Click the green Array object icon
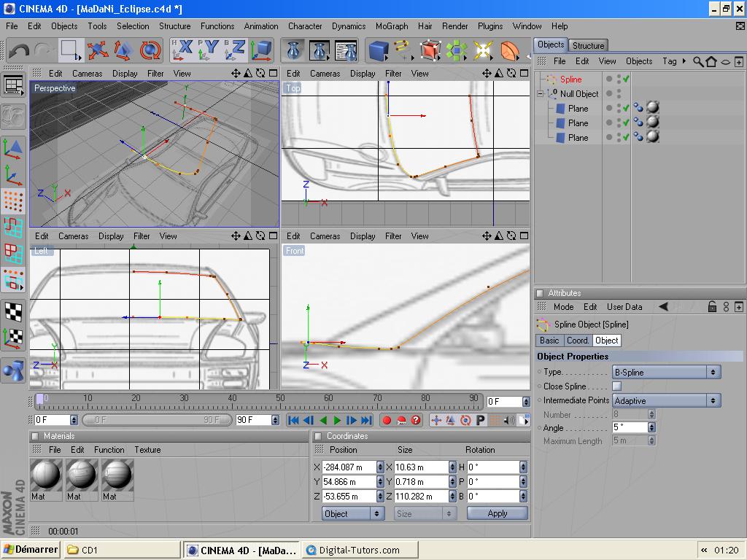 point(457,50)
